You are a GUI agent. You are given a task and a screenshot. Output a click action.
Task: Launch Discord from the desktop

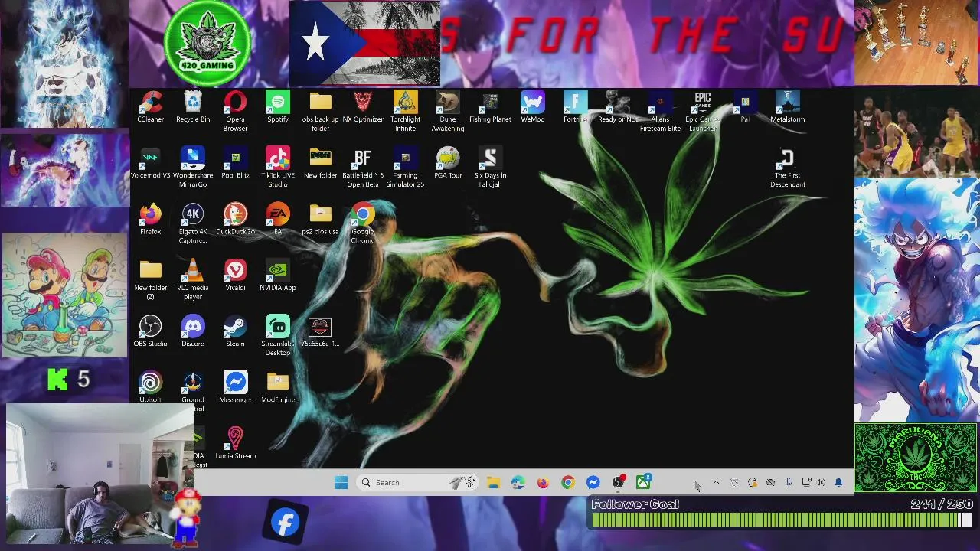pos(193,331)
